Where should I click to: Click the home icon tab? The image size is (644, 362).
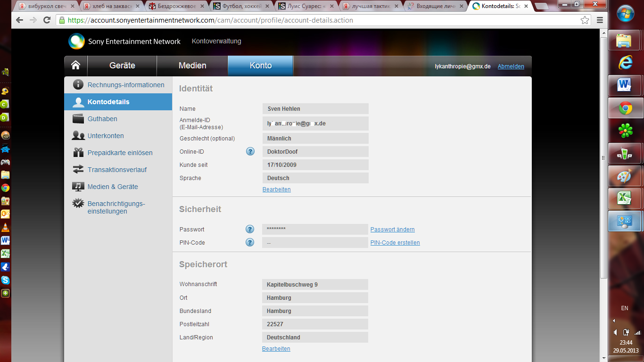[x=76, y=66]
